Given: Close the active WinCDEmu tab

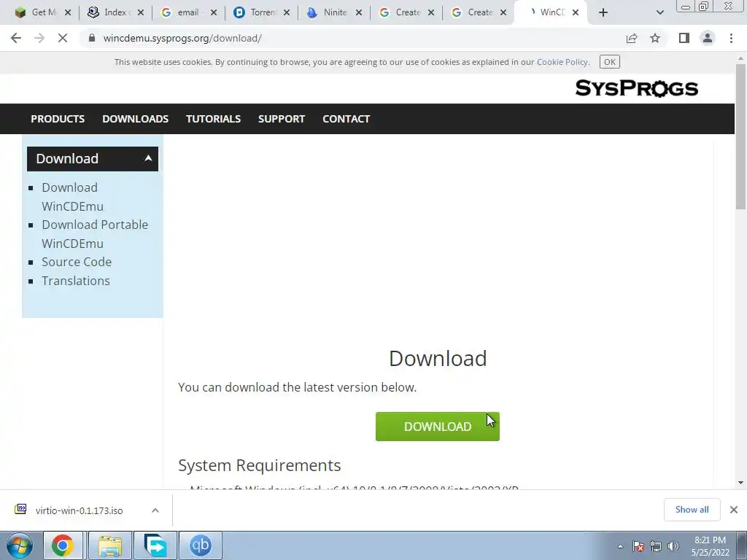Looking at the screenshot, I should click(x=576, y=12).
